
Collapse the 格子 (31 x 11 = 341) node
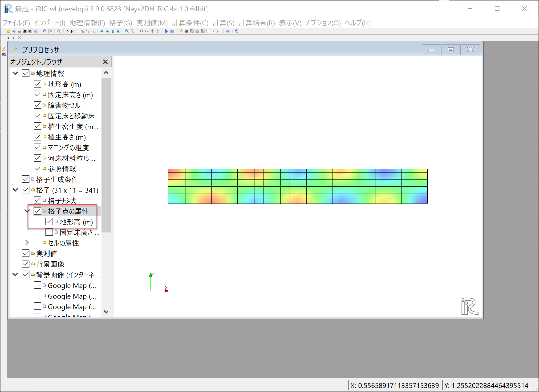click(15, 190)
